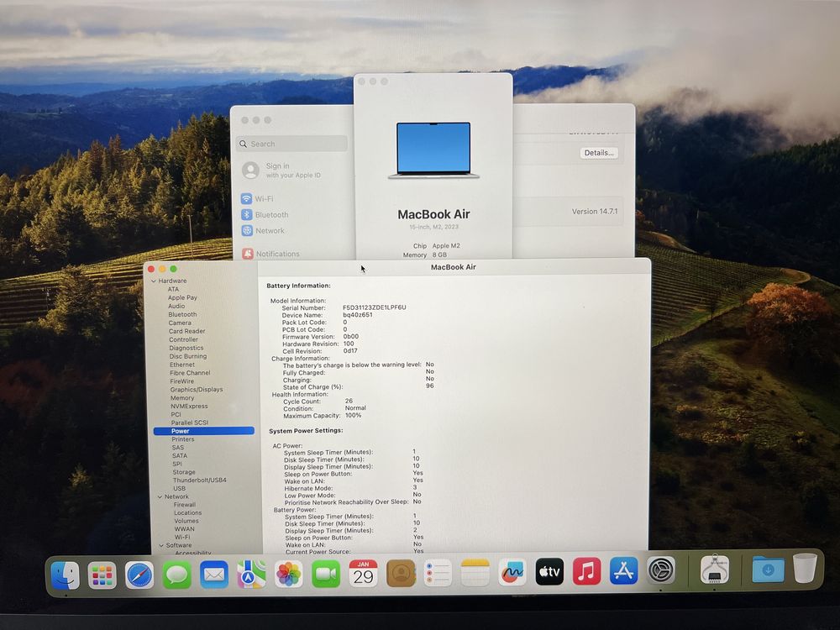Open Notes app in Dock
Image resolution: width=840 pixels, height=630 pixels.
click(x=475, y=572)
